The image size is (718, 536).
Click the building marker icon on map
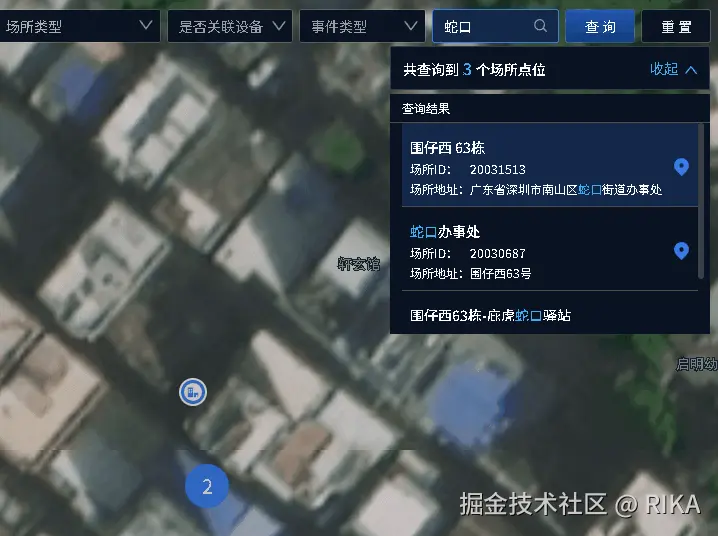pos(193,392)
